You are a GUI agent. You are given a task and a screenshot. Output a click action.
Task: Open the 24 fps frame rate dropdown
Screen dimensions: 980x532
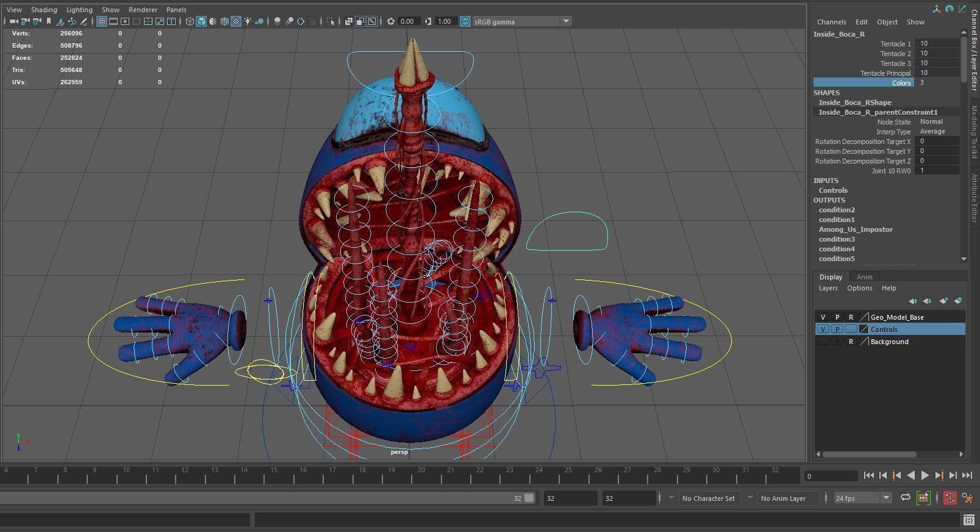885,498
